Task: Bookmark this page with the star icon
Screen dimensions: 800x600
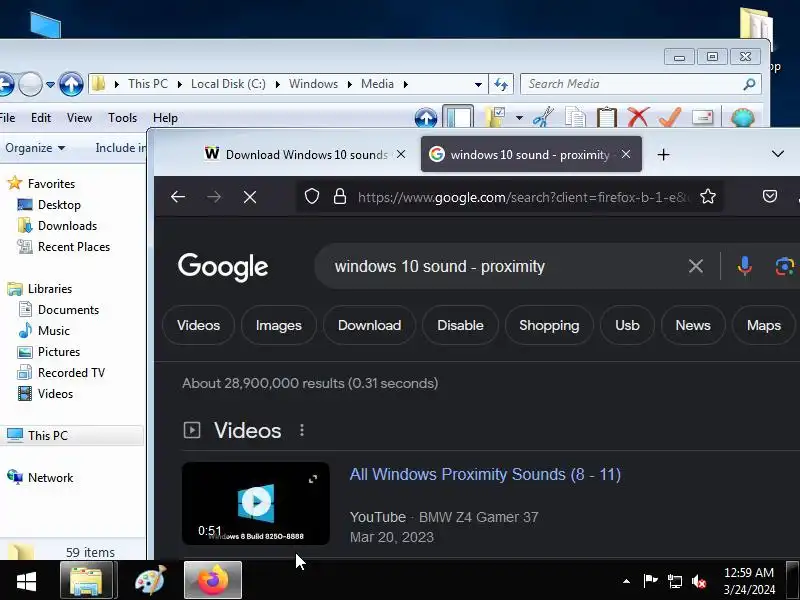Action: 708,196
